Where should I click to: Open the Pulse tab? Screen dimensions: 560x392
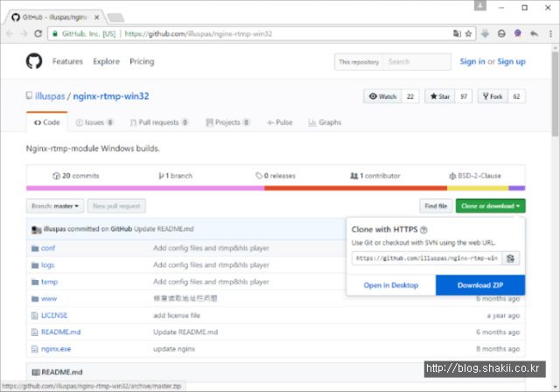(280, 122)
